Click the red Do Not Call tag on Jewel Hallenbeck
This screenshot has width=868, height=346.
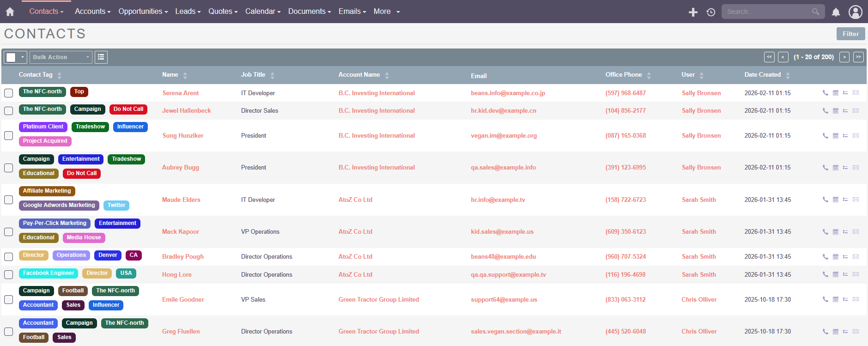click(x=128, y=109)
